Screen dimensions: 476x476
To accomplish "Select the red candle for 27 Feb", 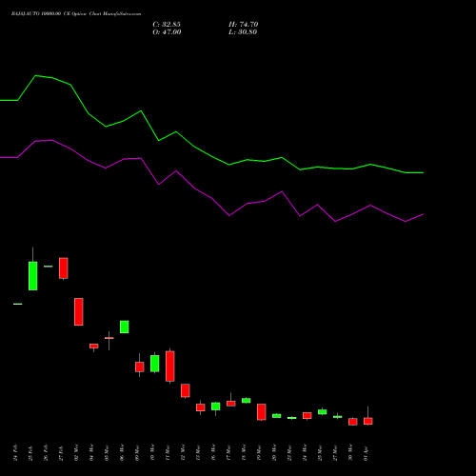I will 64,268.
